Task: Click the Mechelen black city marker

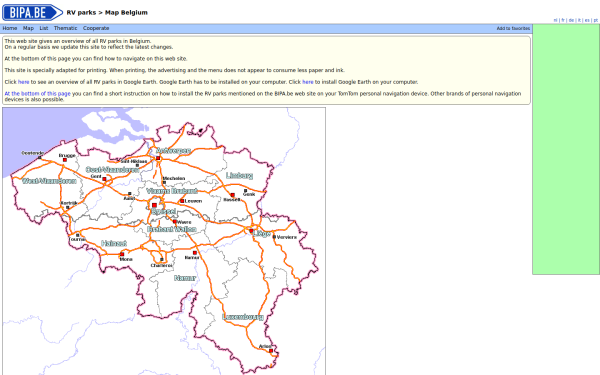Action: (x=164, y=183)
